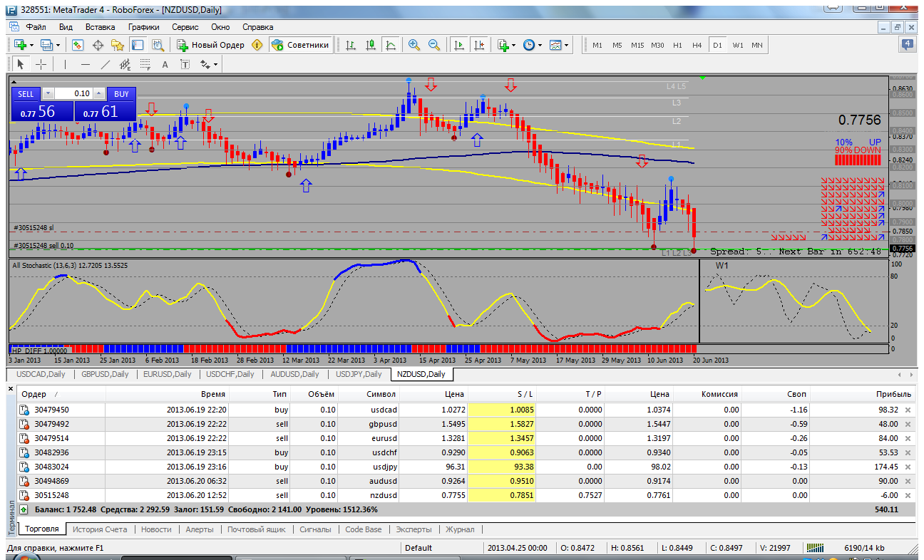
Task: Click the Zoom Out magnifier icon
Action: tap(433, 45)
